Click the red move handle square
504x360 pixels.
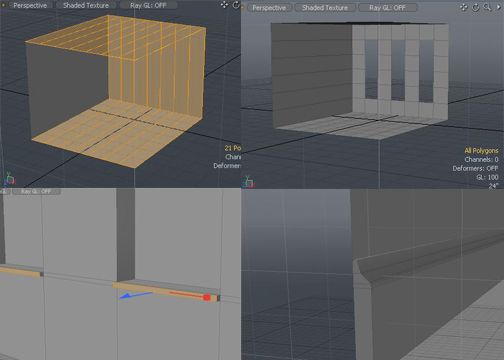[207, 297]
